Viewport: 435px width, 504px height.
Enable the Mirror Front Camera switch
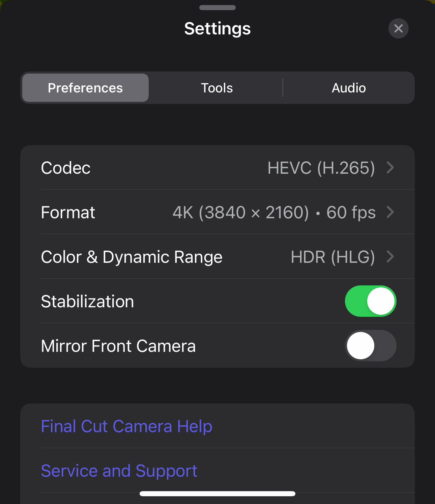(x=371, y=345)
